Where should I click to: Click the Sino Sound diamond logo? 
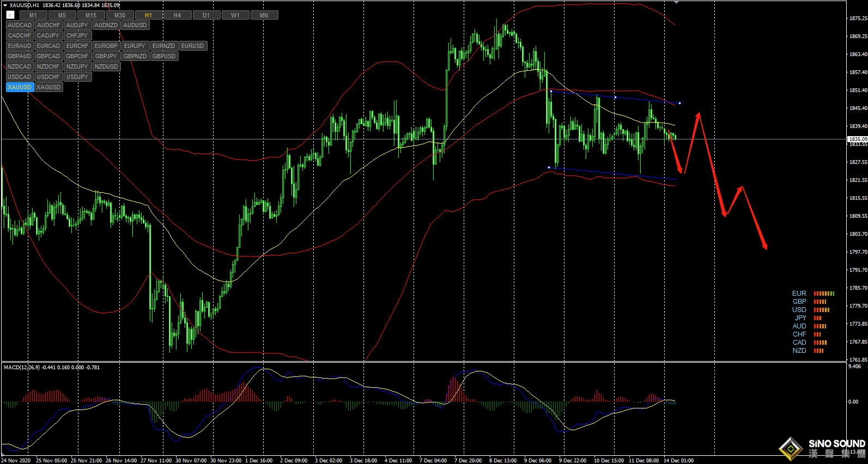(x=790, y=449)
